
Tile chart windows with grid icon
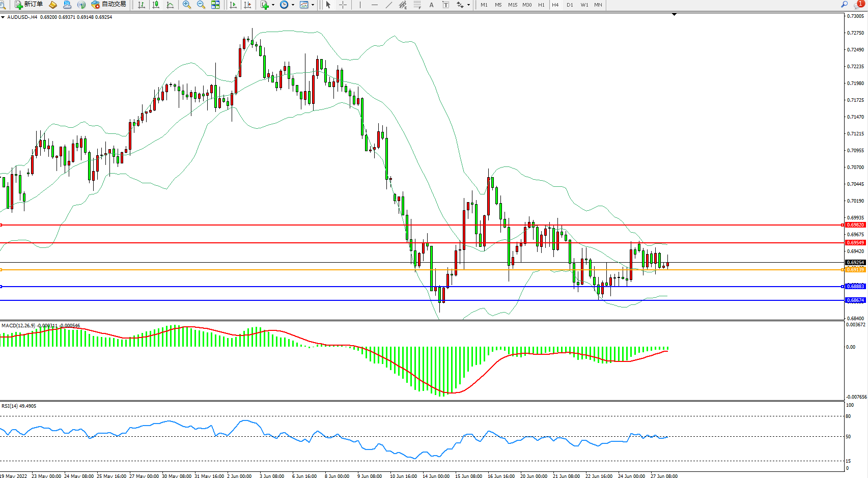[215, 5]
